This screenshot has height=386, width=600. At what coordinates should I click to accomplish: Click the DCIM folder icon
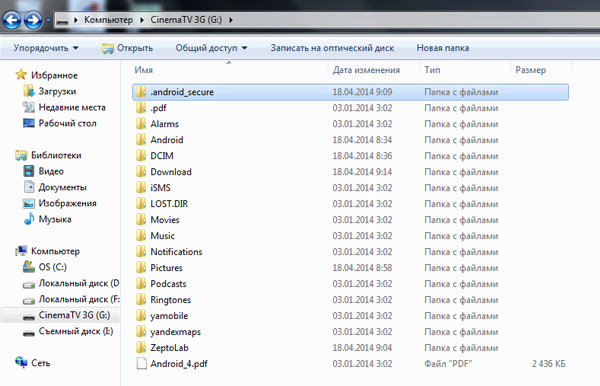(x=141, y=156)
